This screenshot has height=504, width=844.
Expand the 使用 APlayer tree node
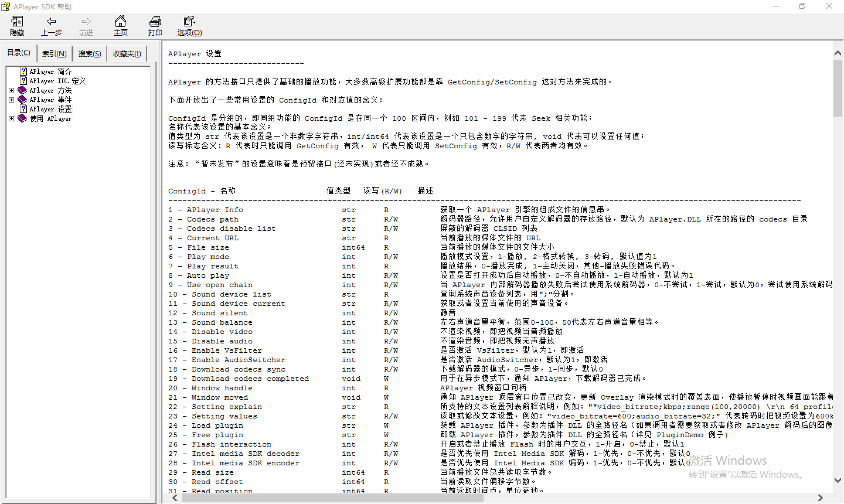(11, 118)
